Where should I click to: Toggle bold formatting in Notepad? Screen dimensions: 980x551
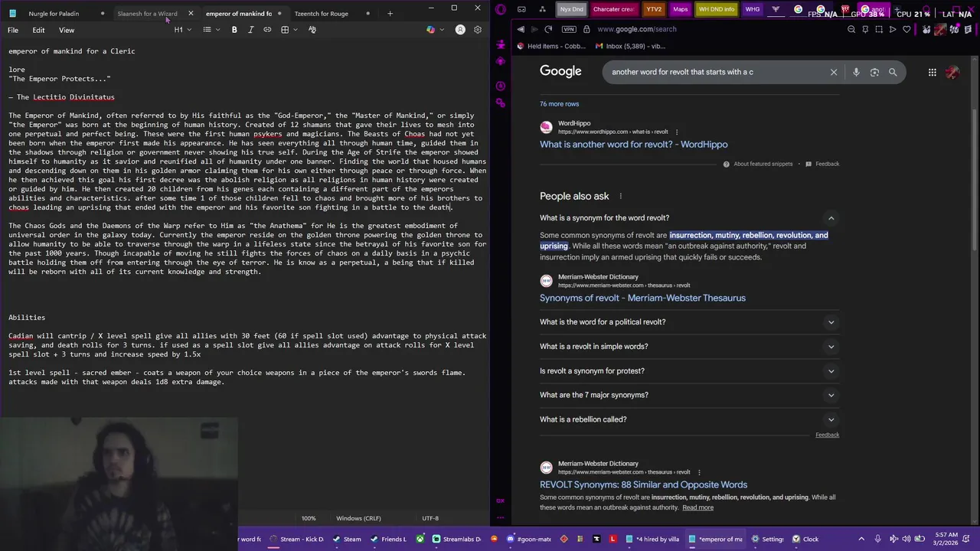[x=234, y=30]
